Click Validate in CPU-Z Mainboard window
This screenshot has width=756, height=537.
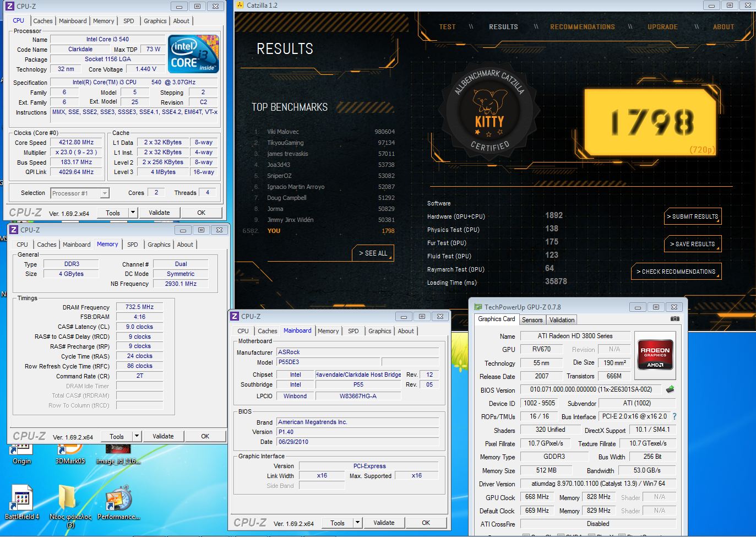pyautogui.click(x=384, y=523)
